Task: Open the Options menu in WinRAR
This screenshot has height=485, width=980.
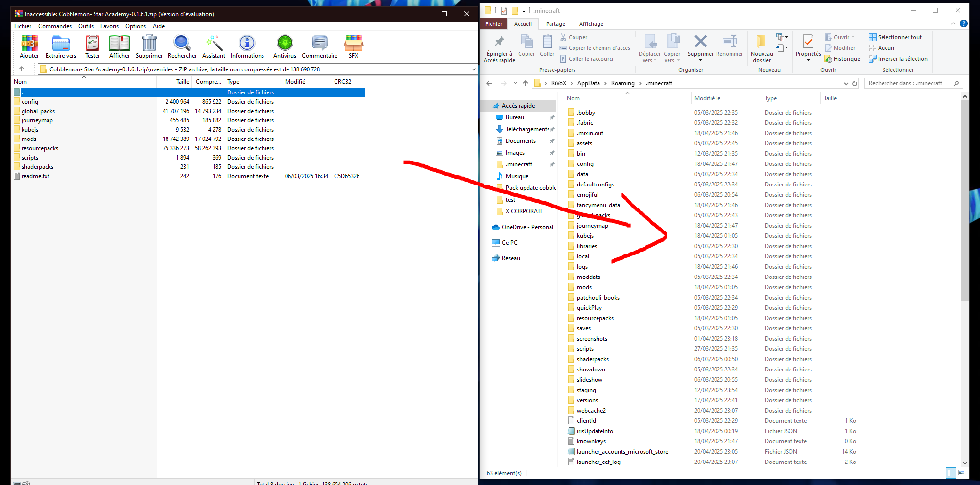Action: 136,26
